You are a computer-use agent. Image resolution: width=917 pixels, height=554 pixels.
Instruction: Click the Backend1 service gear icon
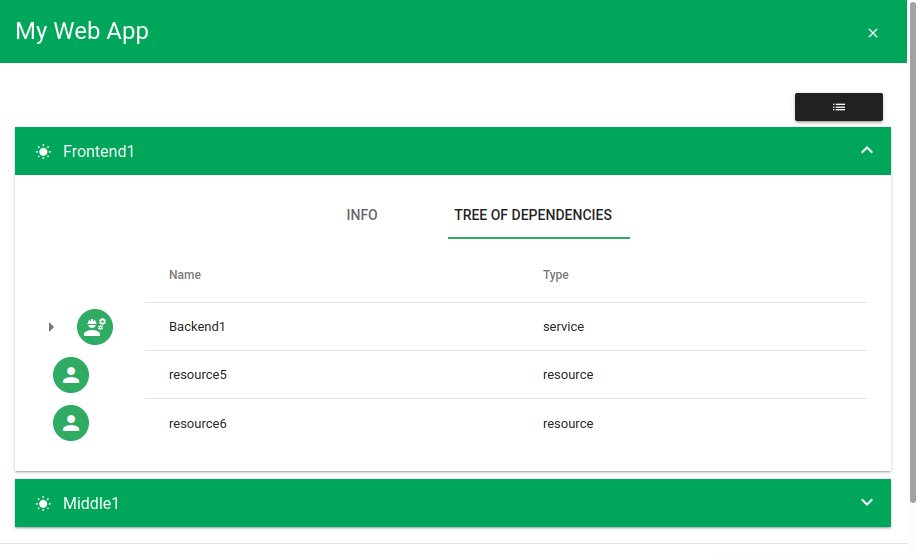tap(95, 327)
